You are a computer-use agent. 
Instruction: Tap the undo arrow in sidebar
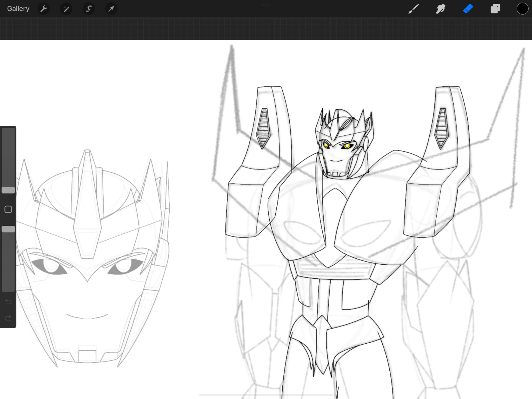click(8, 302)
